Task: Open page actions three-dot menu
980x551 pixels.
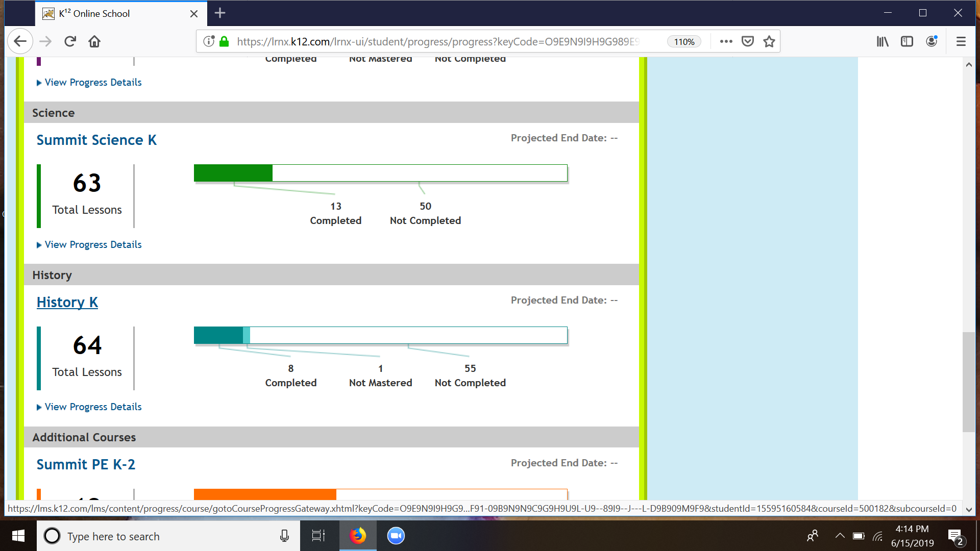Action: (726, 41)
